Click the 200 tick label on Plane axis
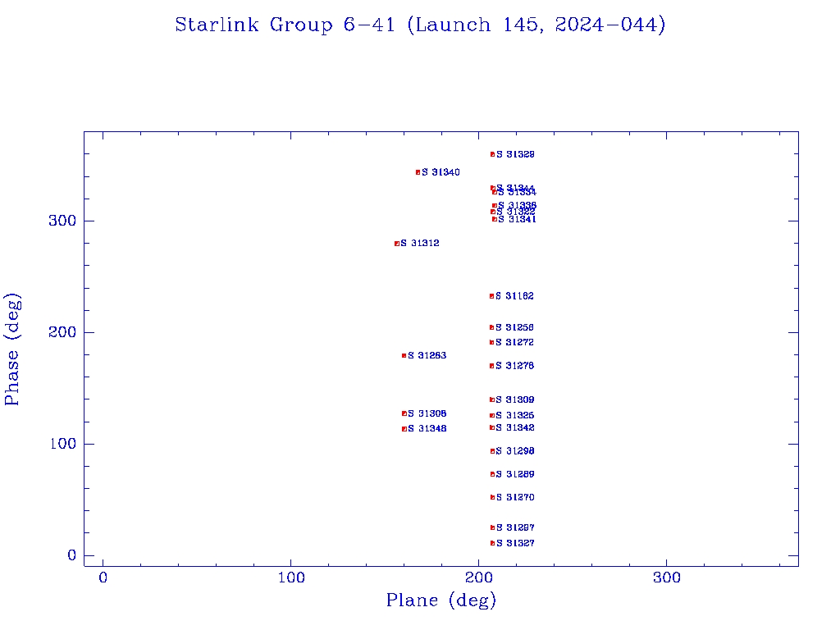This screenshot has width=840, height=630. (x=479, y=577)
